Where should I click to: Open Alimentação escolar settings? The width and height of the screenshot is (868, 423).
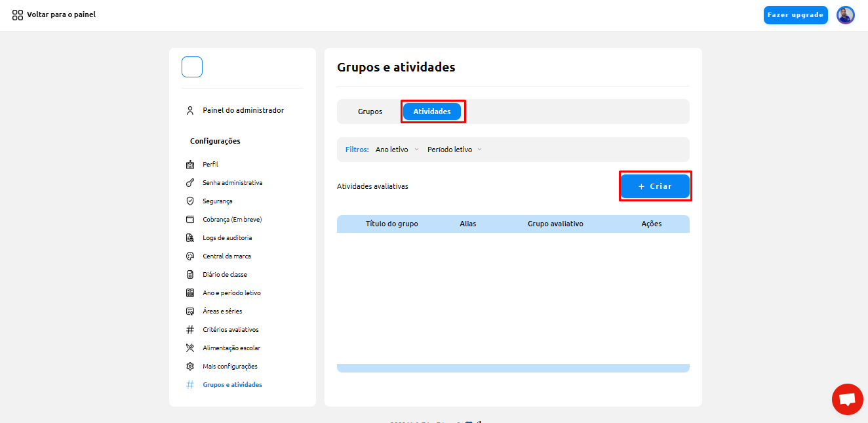click(x=231, y=348)
